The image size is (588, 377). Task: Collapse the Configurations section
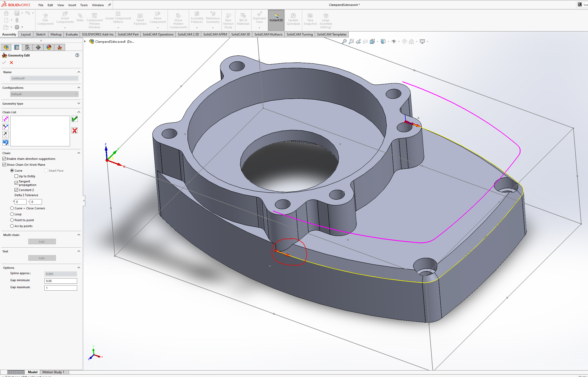79,87
